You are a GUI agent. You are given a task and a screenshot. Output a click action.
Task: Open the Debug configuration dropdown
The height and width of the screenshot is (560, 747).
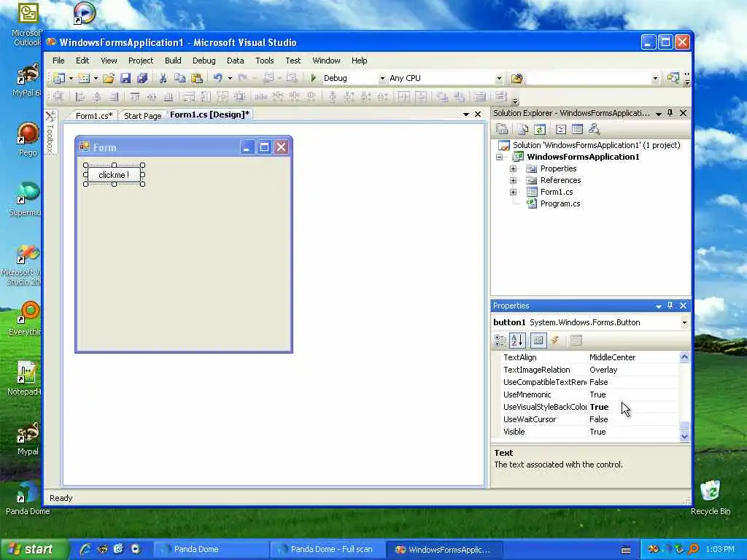pyautogui.click(x=382, y=78)
